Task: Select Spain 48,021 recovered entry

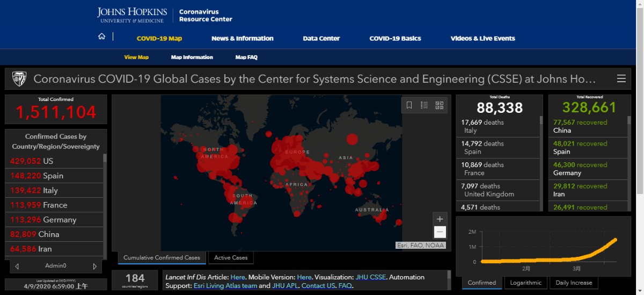Action: point(588,148)
